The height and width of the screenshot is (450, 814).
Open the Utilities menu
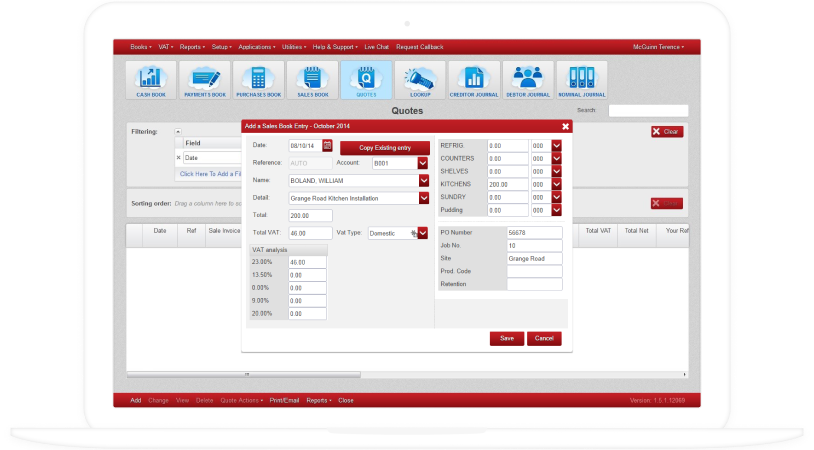point(294,47)
